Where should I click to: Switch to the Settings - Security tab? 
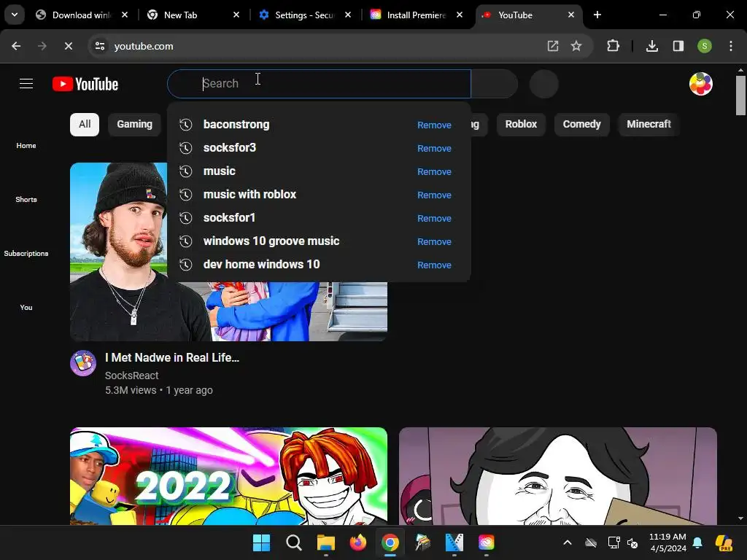(x=303, y=15)
